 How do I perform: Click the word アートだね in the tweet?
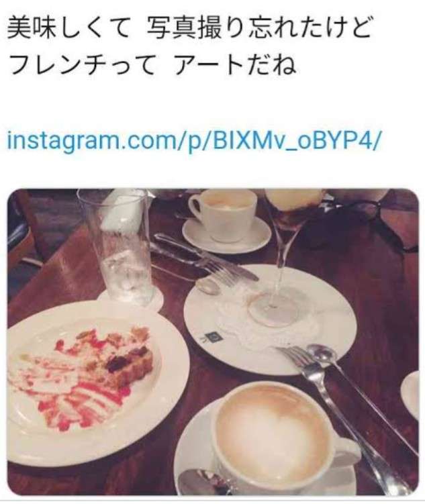(235, 65)
